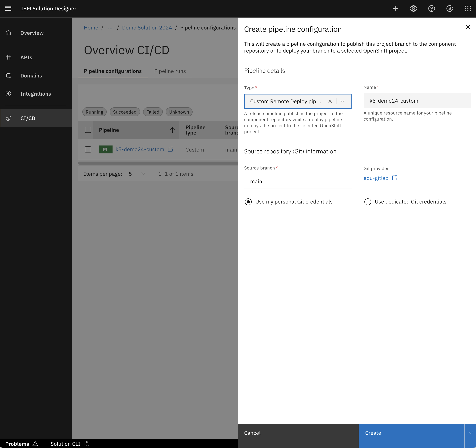Viewport: 476px width, 448px height.
Task: Select Use dedicated Git credentials
Action: tap(368, 202)
